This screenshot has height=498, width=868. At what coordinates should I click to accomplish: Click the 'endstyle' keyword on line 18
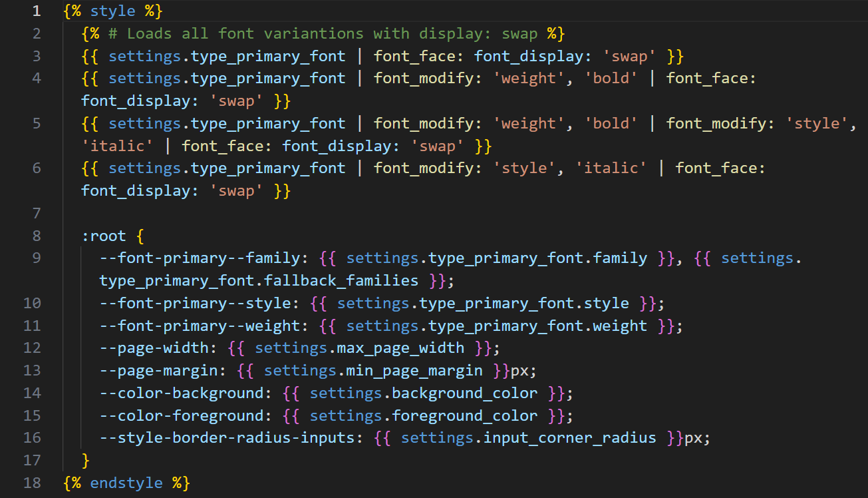pyautogui.click(x=126, y=483)
